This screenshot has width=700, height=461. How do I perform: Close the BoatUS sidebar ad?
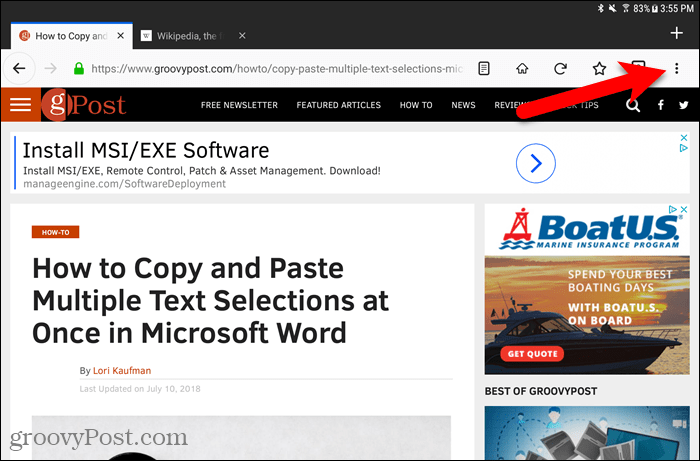coord(684,209)
